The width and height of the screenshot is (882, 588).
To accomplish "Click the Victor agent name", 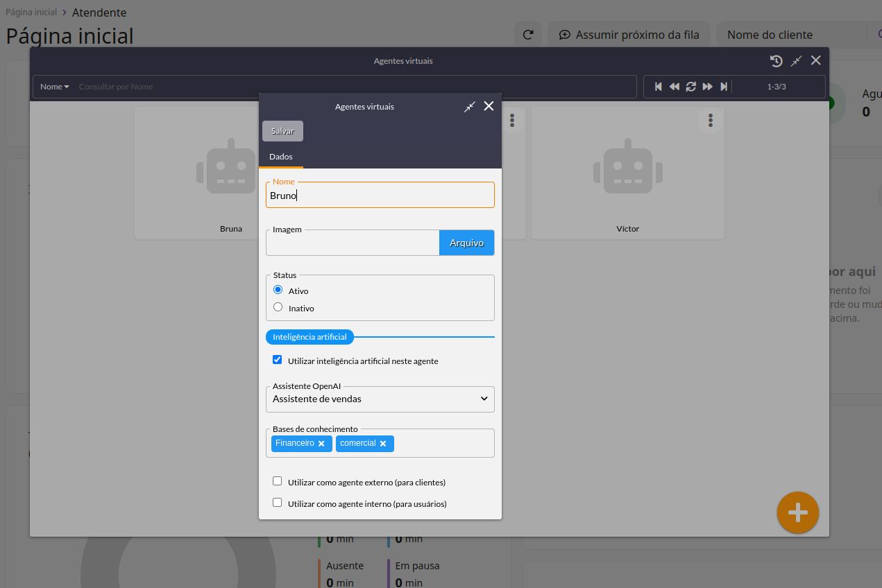I will click(628, 229).
